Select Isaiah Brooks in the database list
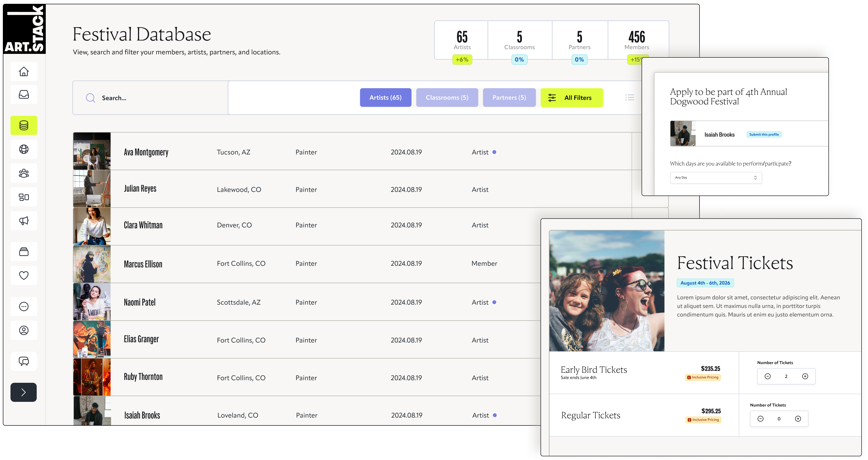This screenshot has width=868, height=460. click(x=142, y=415)
